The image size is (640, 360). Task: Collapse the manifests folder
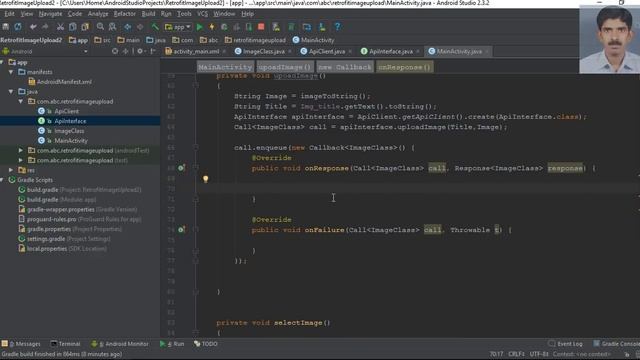11,72
